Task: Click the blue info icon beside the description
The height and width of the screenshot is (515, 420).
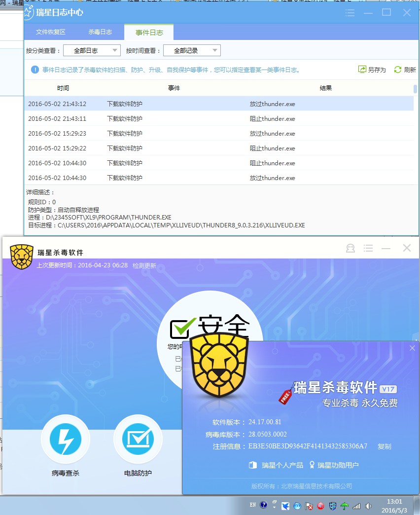Action: click(x=35, y=70)
